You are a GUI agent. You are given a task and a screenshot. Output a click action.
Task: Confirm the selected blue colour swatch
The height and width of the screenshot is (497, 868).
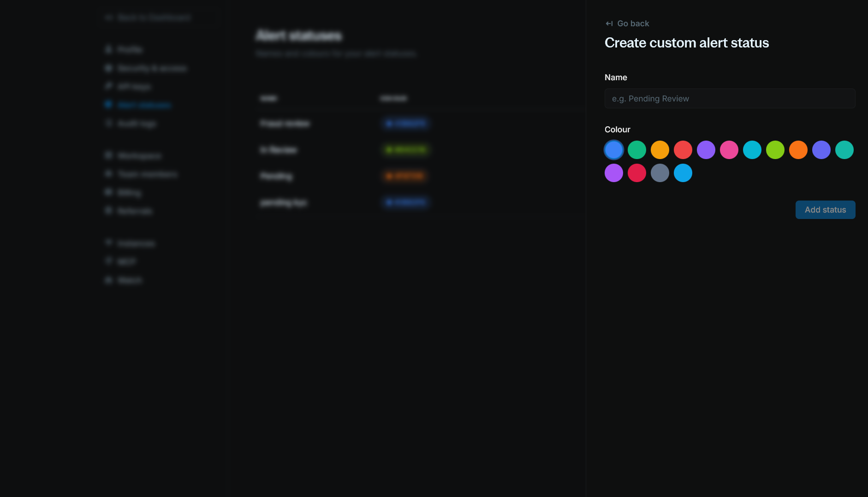(614, 150)
